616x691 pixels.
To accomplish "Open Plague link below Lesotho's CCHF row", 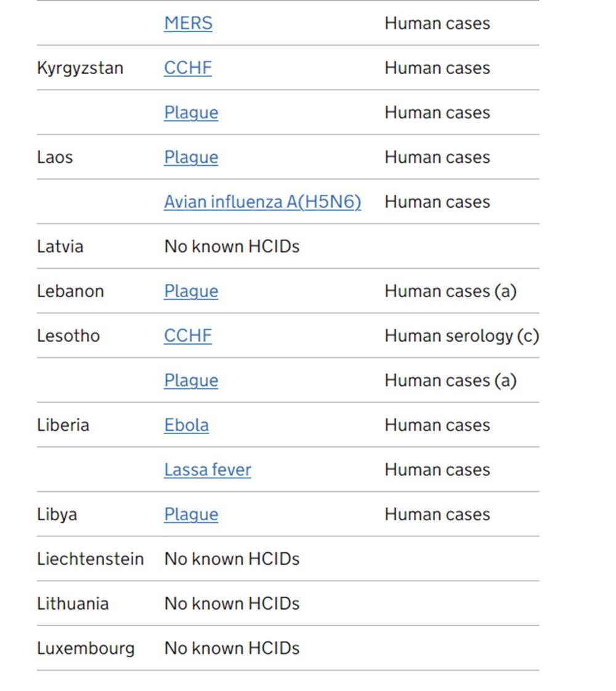I will [191, 380].
